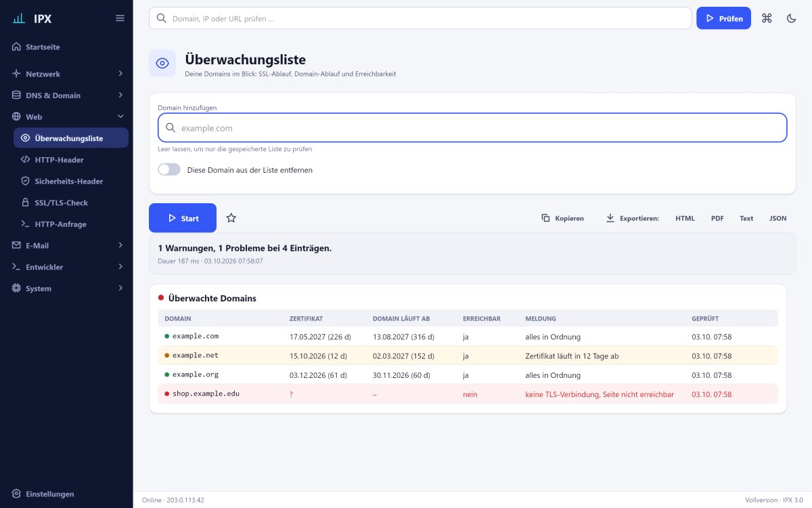Click the ZERTIFIKAT column header
Screen dimensions: 812x508
(x=306, y=318)
